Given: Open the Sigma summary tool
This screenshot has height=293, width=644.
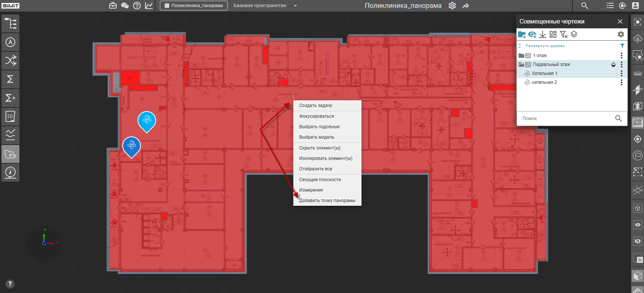Looking at the screenshot, I should click(x=10, y=79).
